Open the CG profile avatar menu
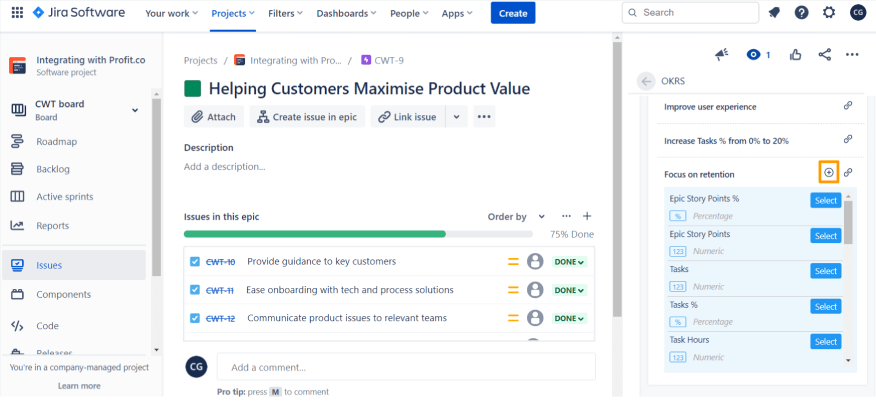 858,12
